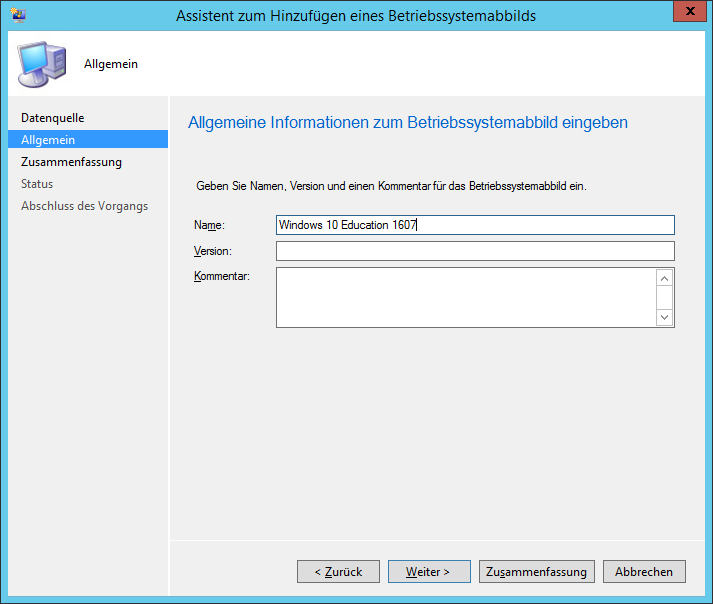Open the Zusammenfassung step in the sidebar
The image size is (713, 604).
[71, 162]
